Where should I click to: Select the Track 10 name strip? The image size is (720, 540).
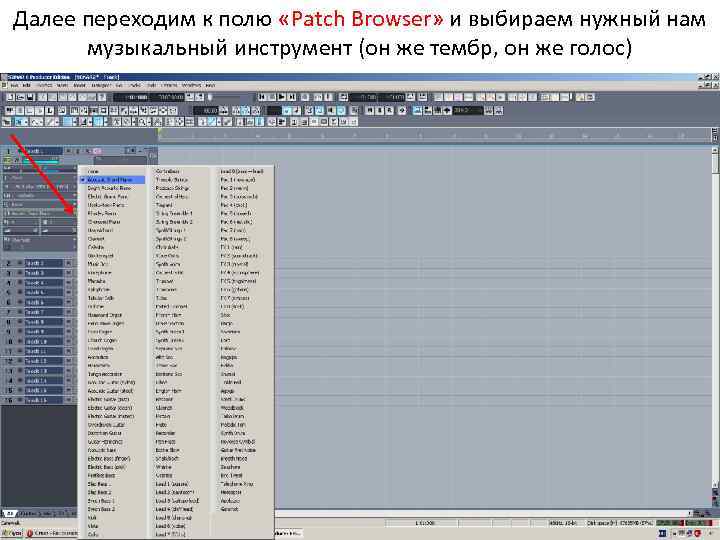point(43,342)
